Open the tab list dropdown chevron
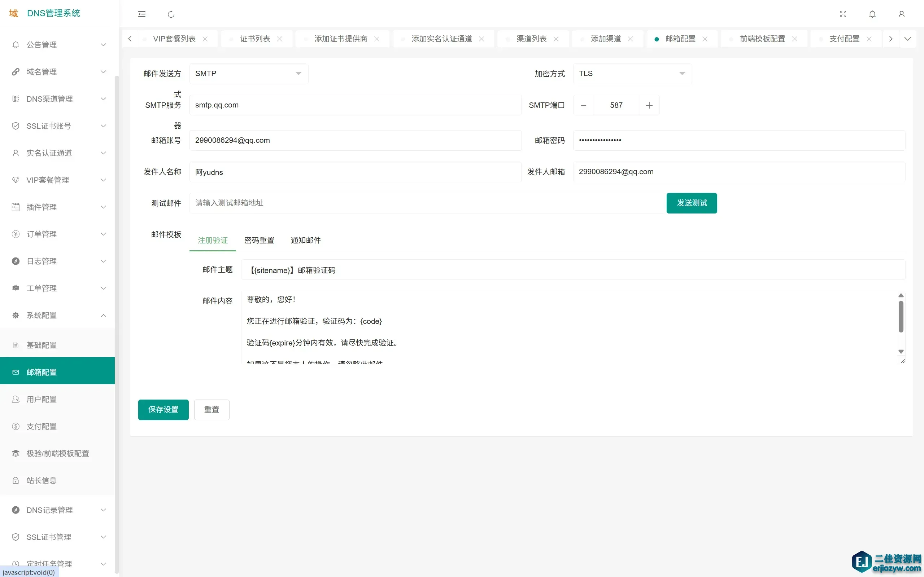The height and width of the screenshot is (577, 924). pos(908,39)
